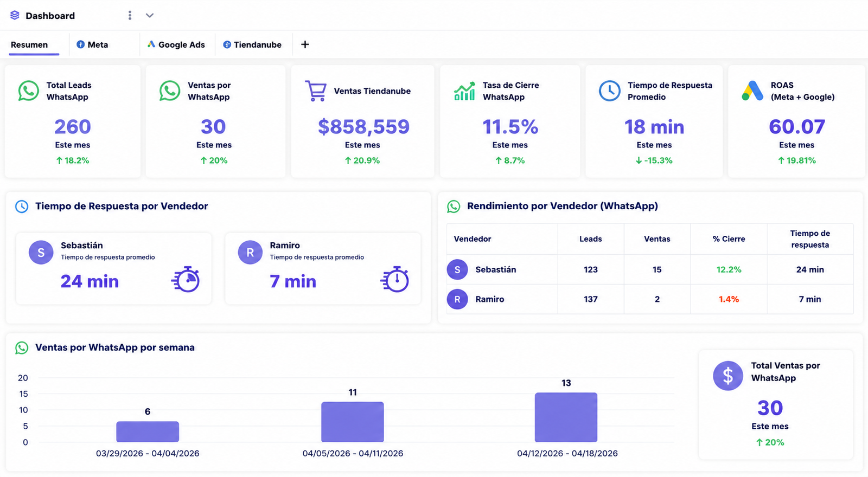Screen dimensions: 868x477
Task: Click the stopwatch icon in Ramiro's card
Action: tap(395, 279)
